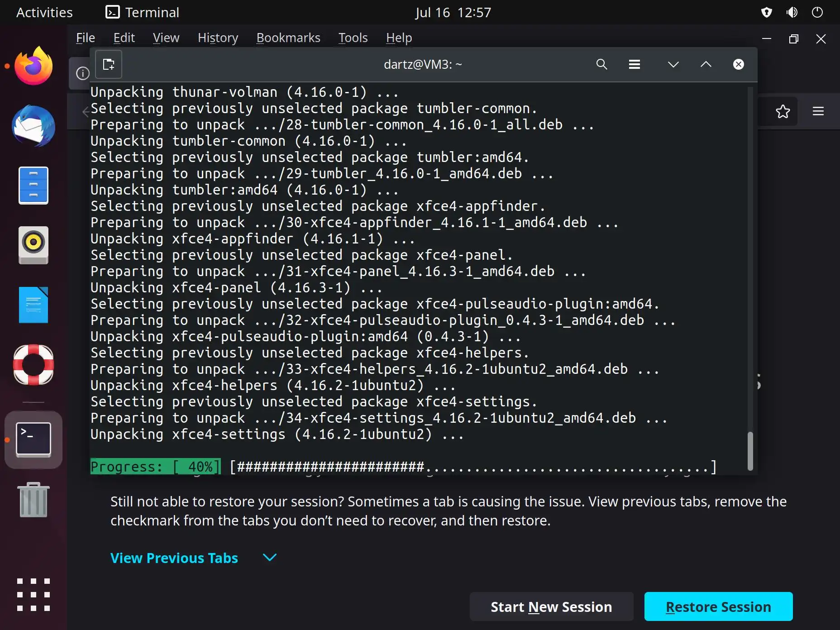Open the Firefox File menu
This screenshot has height=630, width=840.
86,38
